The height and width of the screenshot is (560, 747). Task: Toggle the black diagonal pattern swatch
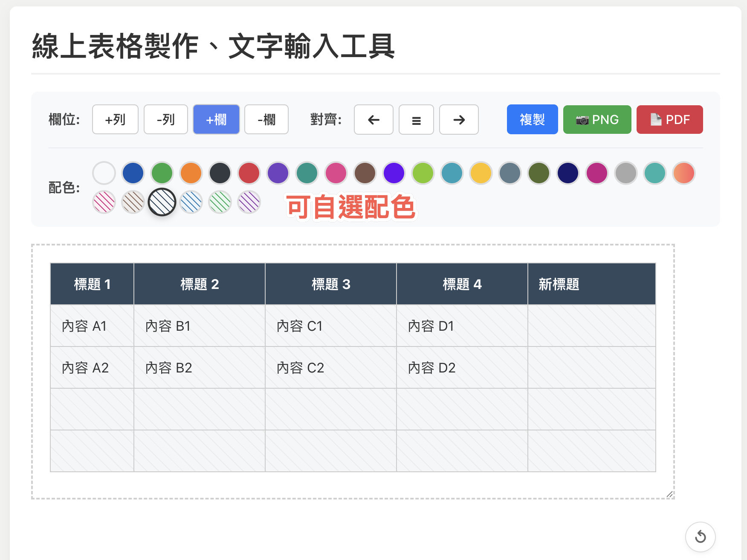[162, 202]
